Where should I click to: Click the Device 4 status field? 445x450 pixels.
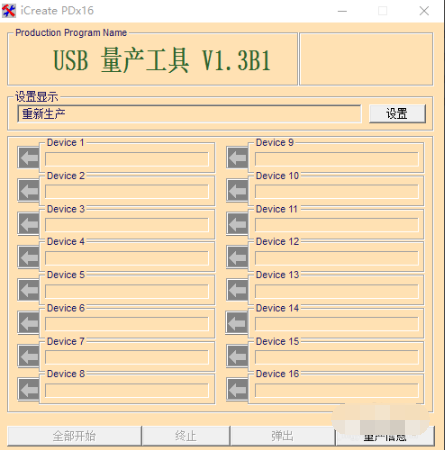(127, 258)
